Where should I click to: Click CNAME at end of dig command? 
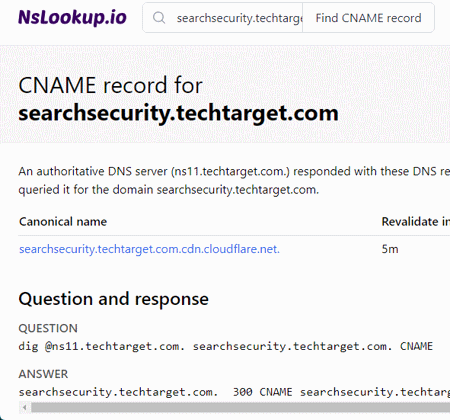pyautogui.click(x=416, y=346)
